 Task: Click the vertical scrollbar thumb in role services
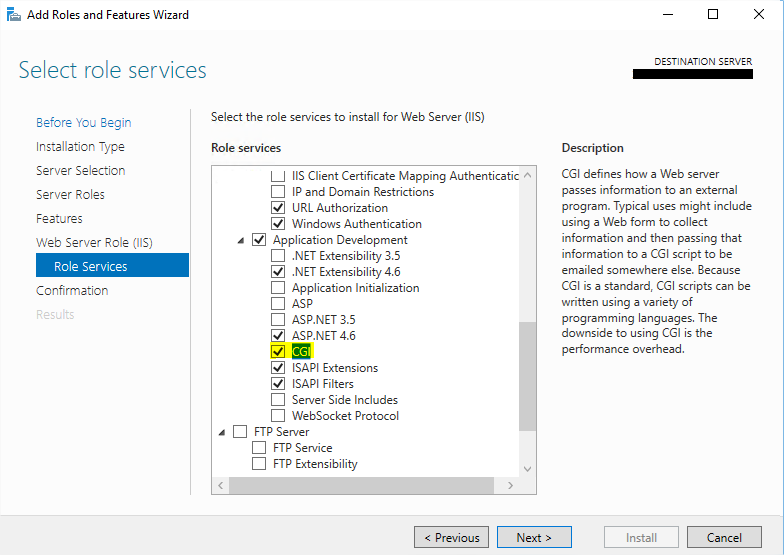click(x=528, y=376)
